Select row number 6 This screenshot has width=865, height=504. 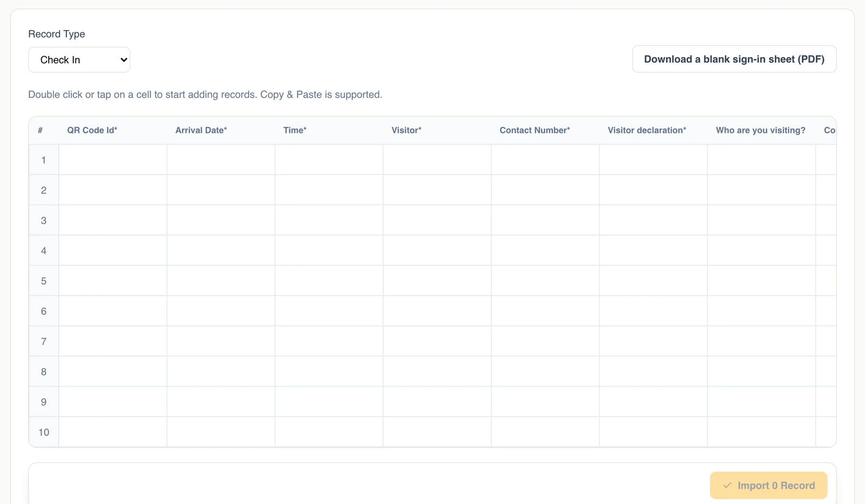click(44, 311)
